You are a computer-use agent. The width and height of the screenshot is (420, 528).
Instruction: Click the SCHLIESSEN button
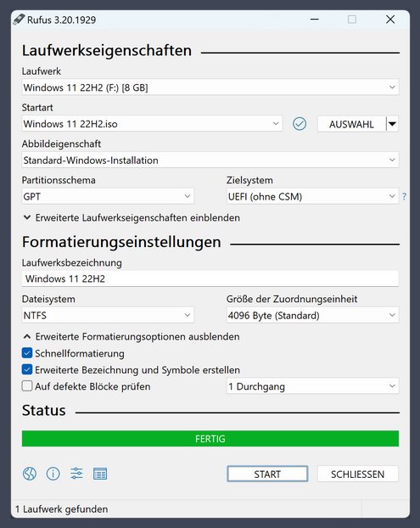pos(358,475)
